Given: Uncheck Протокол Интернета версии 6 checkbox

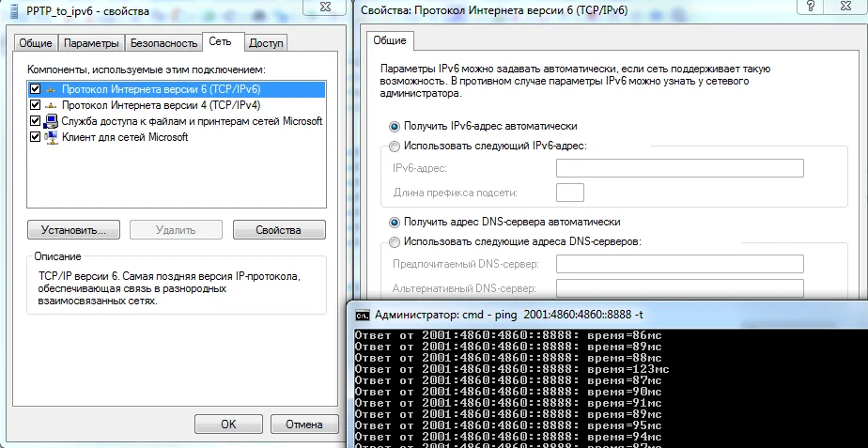Looking at the screenshot, I should tap(35, 89).
